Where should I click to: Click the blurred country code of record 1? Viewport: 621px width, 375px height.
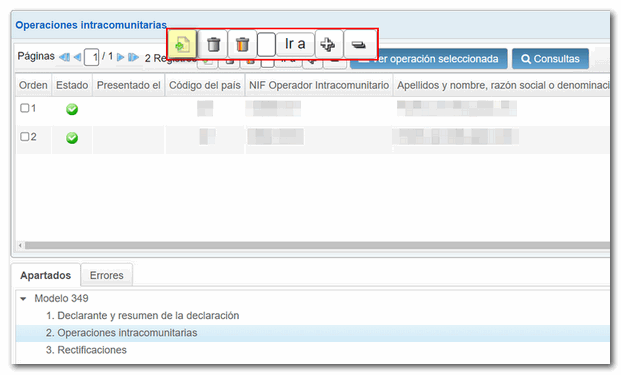click(x=205, y=109)
